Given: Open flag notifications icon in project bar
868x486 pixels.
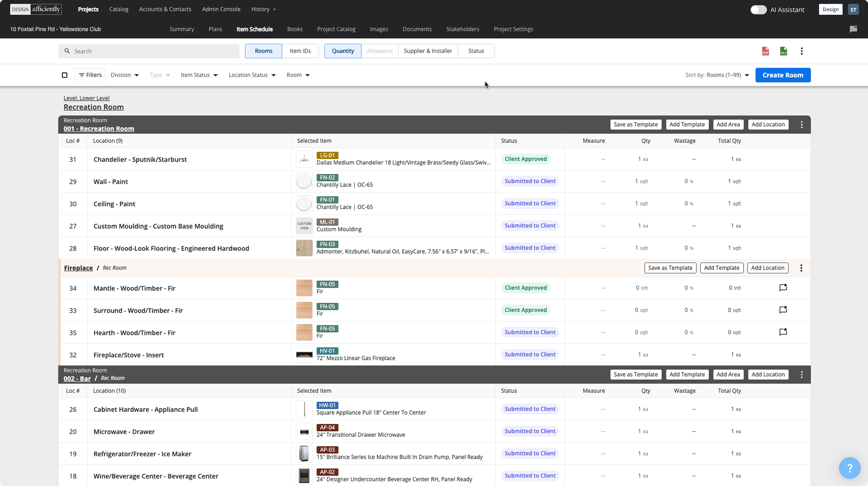Looking at the screenshot, I should click(x=853, y=29).
